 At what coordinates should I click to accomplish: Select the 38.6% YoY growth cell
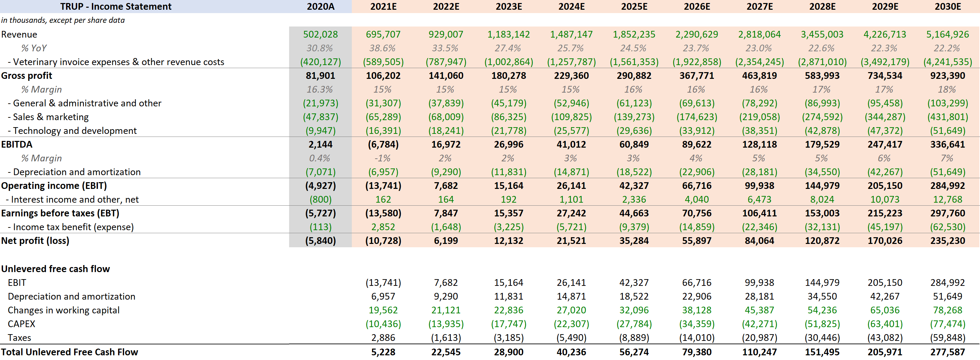(382, 48)
